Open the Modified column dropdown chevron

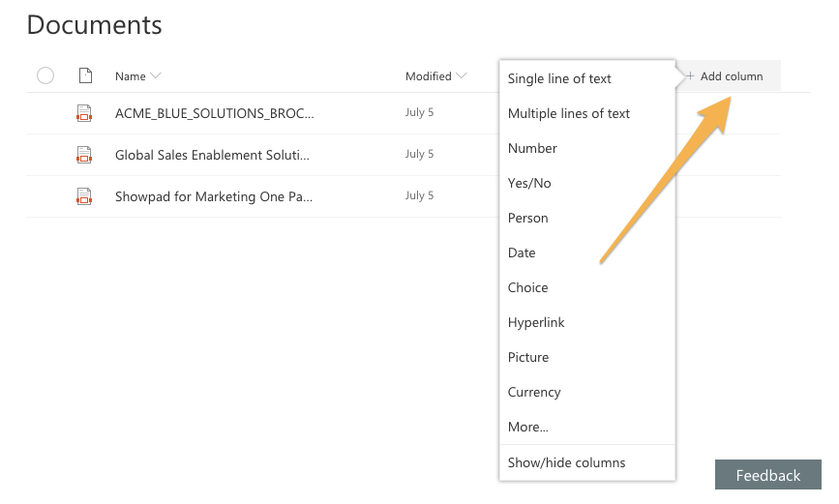pos(462,76)
